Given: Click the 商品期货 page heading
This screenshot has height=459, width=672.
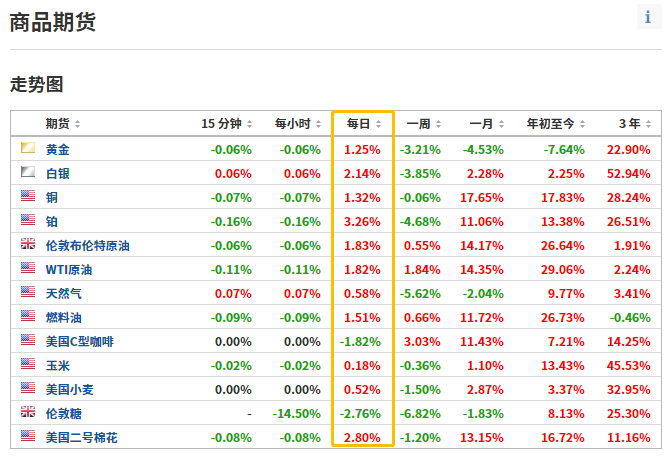Looking at the screenshot, I should click(x=53, y=22).
